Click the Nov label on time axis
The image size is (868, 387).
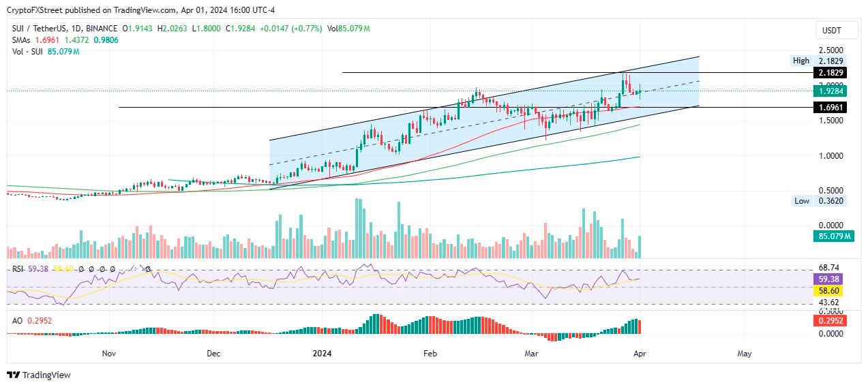click(108, 354)
